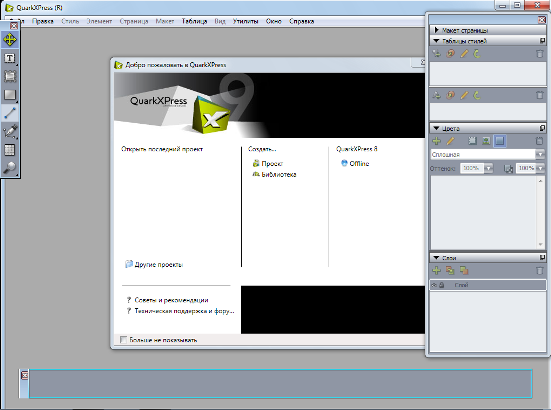
Task: Collapse the 'Цвета' panel
Action: (436, 128)
